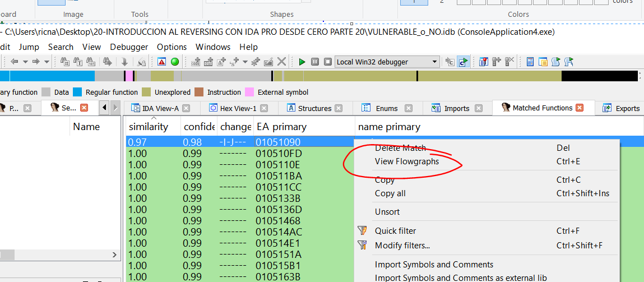Switch to the IDA View-A tab

pyautogui.click(x=160, y=108)
